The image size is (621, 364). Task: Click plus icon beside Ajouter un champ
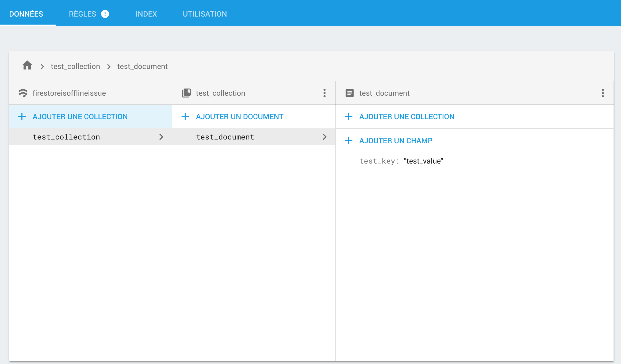348,141
